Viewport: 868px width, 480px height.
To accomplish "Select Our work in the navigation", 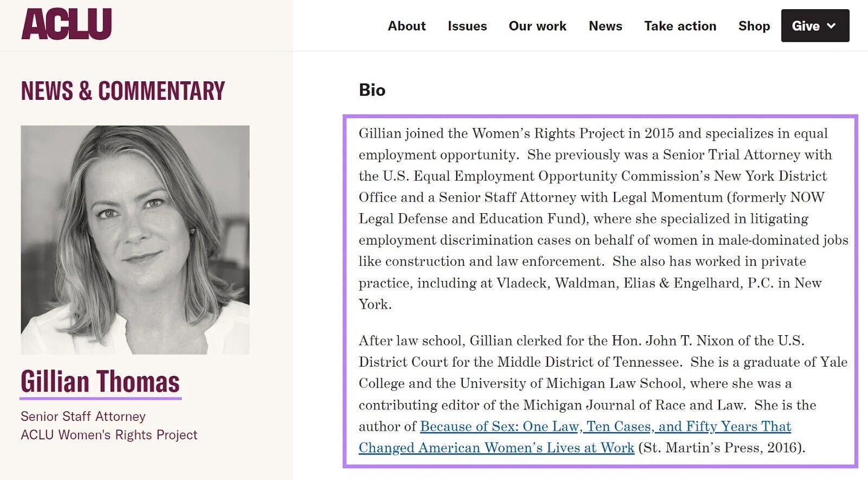I will point(537,25).
